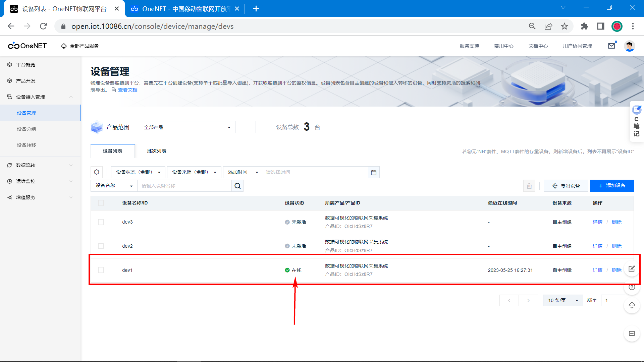The width and height of the screenshot is (644, 362).
Task: Open the mail notifications icon
Action: (x=611, y=46)
